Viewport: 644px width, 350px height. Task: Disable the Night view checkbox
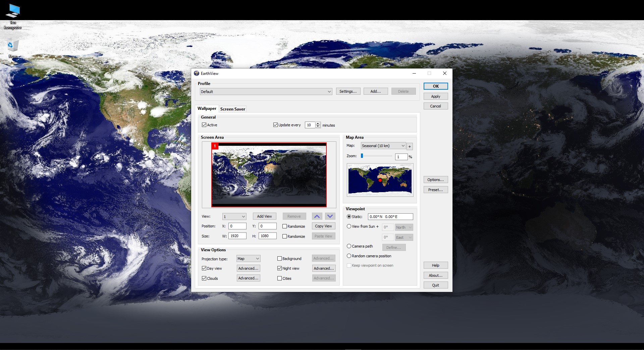(279, 268)
